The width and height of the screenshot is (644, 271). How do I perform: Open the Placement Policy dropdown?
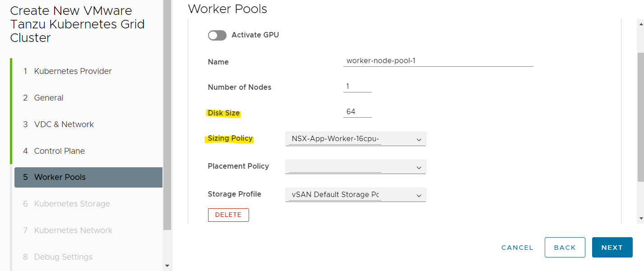pyautogui.click(x=356, y=167)
